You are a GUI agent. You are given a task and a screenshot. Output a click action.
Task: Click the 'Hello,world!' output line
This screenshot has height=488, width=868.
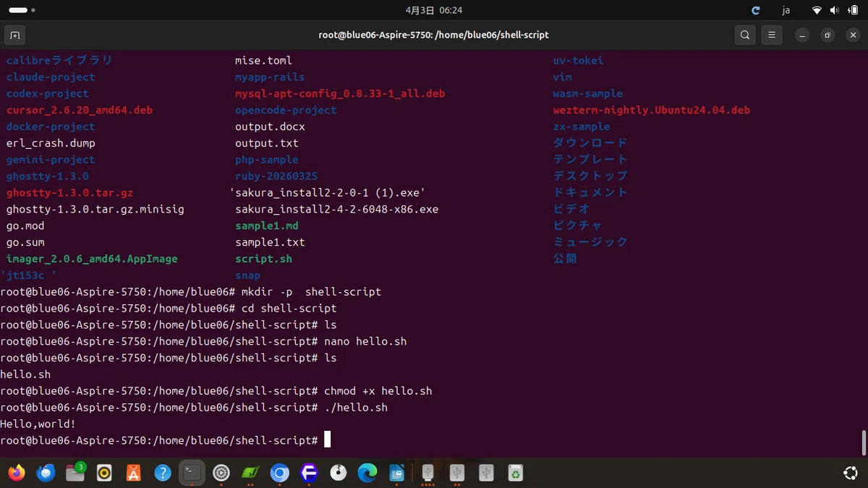[38, 424]
